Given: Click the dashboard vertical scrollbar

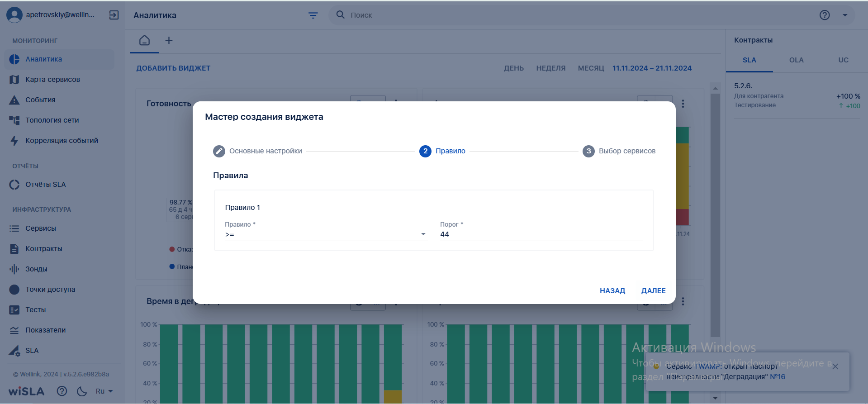Looking at the screenshot, I should click(715, 215).
